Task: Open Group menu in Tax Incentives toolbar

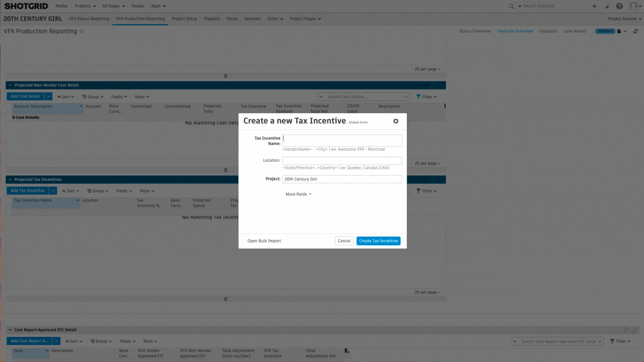Action: 97,191
